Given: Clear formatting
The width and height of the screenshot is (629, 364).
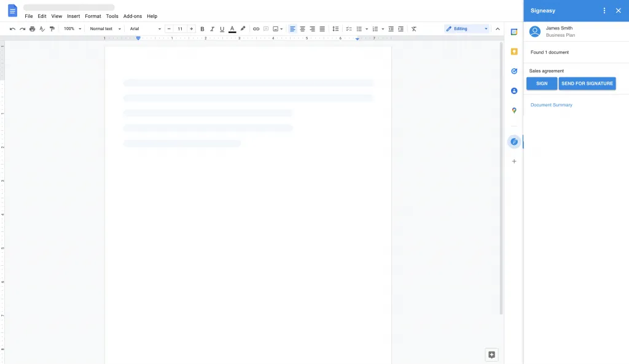Looking at the screenshot, I should click(x=414, y=29).
